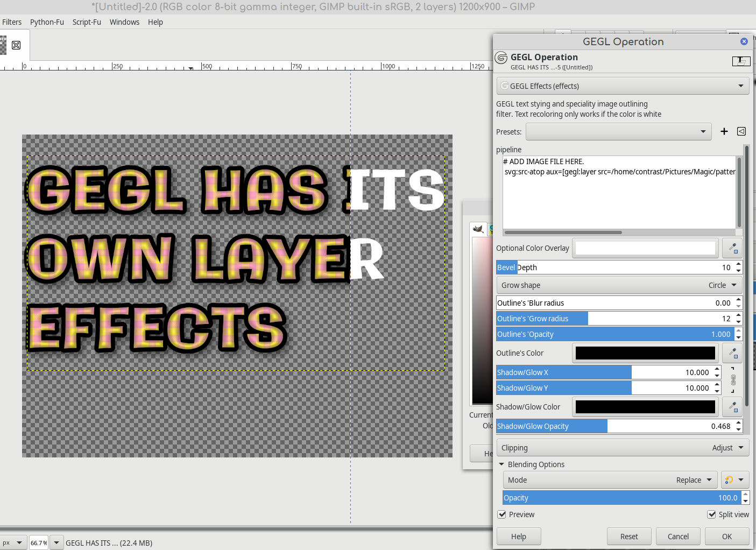
Task: Click the Shadow/Glow Color black swatch
Action: 645,407
